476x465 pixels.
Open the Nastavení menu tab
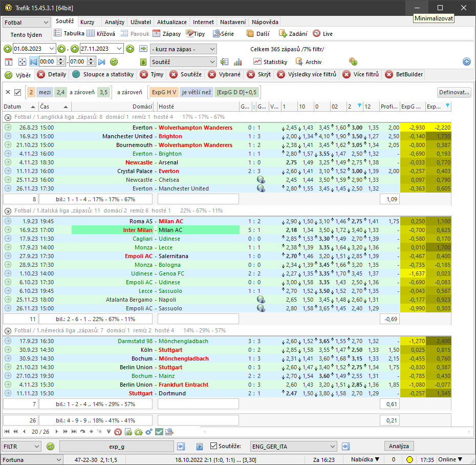pos(233,22)
